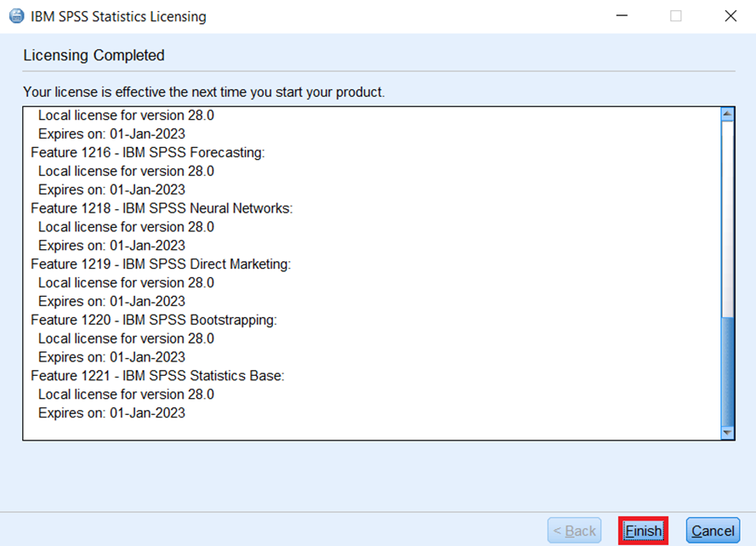Viewport: 756px width, 546px height.
Task: Click the Finish button
Action: tap(643, 531)
